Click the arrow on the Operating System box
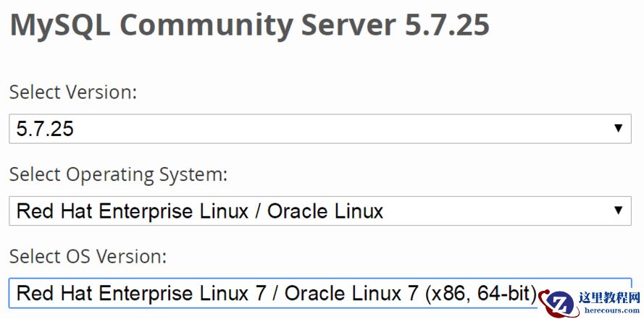 618,210
